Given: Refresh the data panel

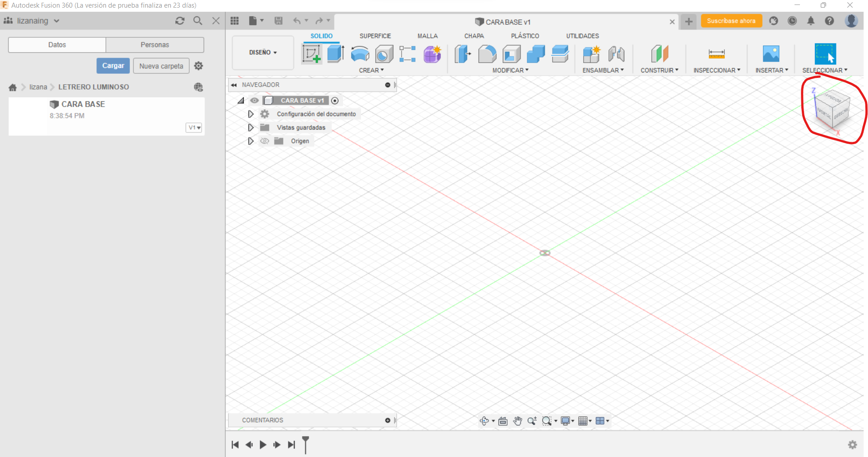Looking at the screenshot, I should click(x=180, y=21).
